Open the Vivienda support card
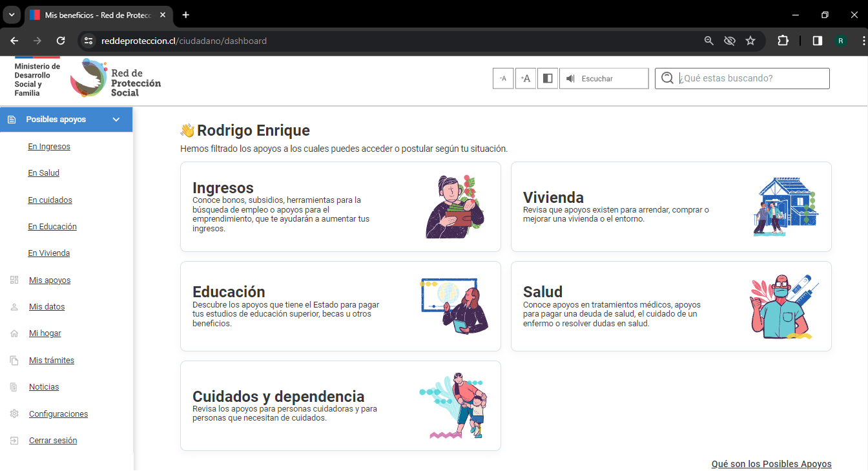Viewport: 868px width, 471px height. (670, 207)
